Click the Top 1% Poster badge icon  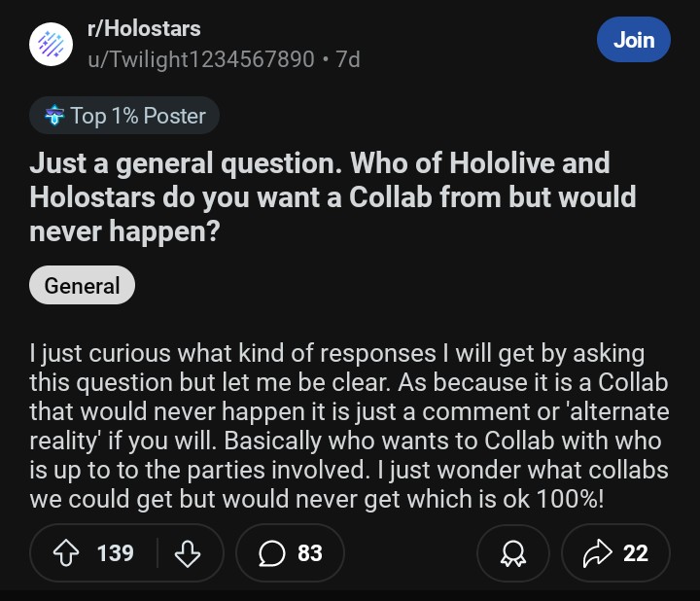coord(53,116)
